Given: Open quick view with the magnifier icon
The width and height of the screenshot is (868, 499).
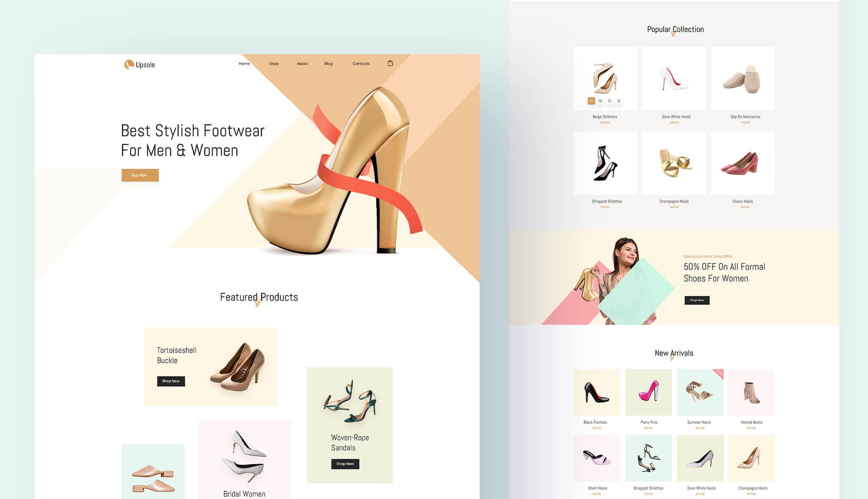Looking at the screenshot, I should click(610, 101).
